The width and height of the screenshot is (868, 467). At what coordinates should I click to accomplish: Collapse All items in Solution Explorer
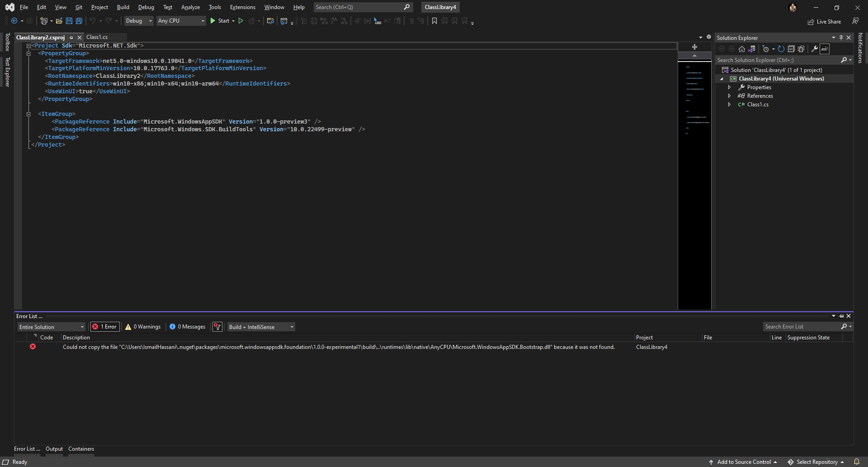[792, 49]
